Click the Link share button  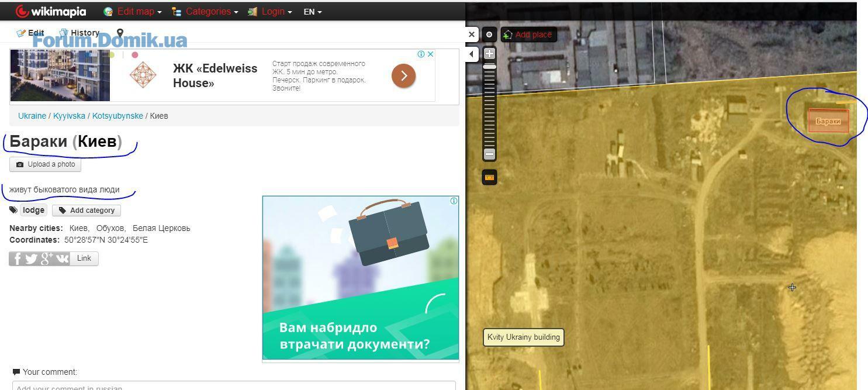click(84, 258)
